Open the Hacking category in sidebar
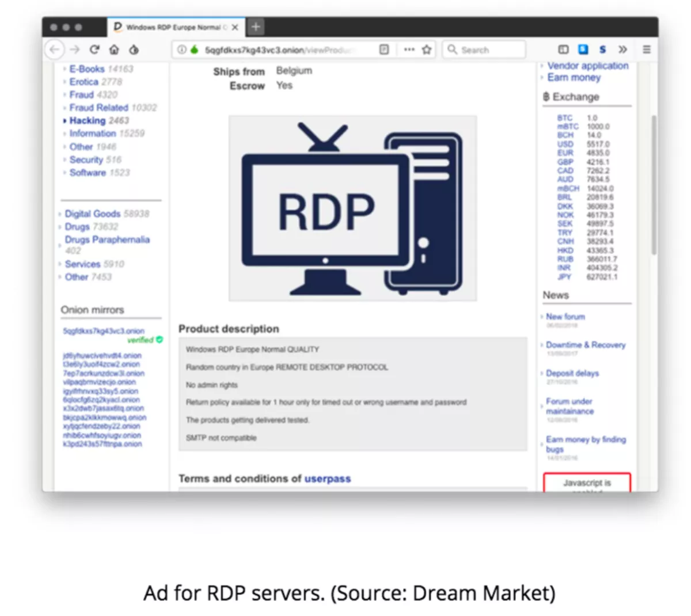This screenshot has height=616, width=691. pyautogui.click(x=87, y=120)
